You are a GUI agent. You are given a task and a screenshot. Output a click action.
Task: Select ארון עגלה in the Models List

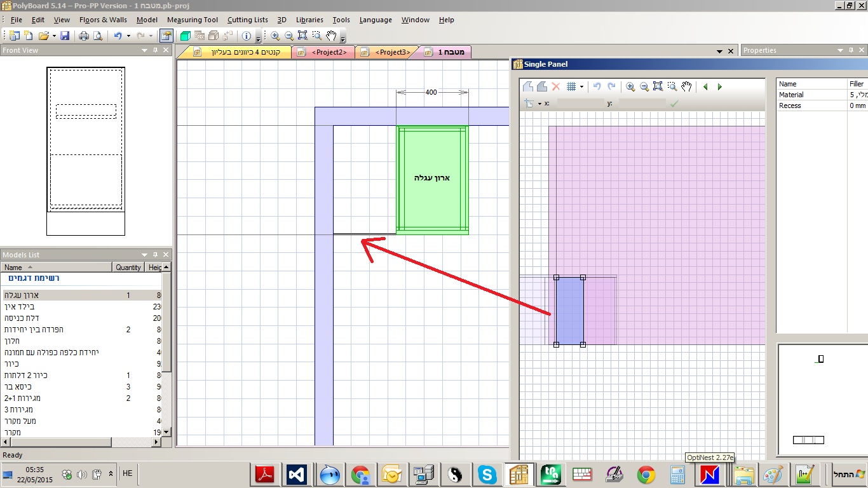81,295
